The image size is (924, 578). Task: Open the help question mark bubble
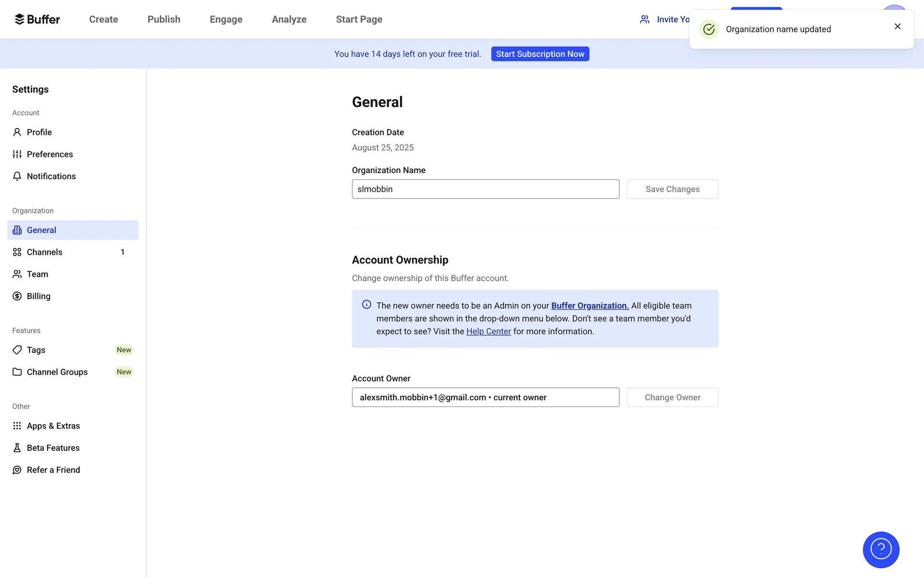[881, 550]
